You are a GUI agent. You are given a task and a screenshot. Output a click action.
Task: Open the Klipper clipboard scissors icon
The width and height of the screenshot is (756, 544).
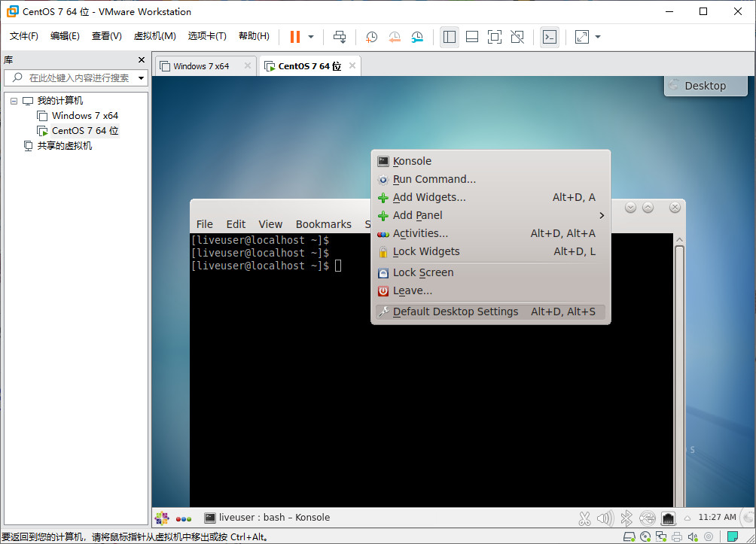pos(584,518)
